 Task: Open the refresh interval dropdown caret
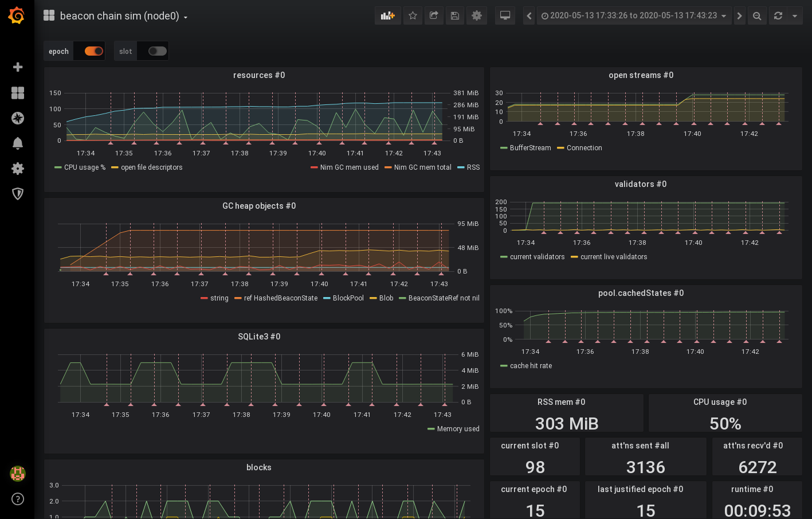pyautogui.click(x=795, y=15)
